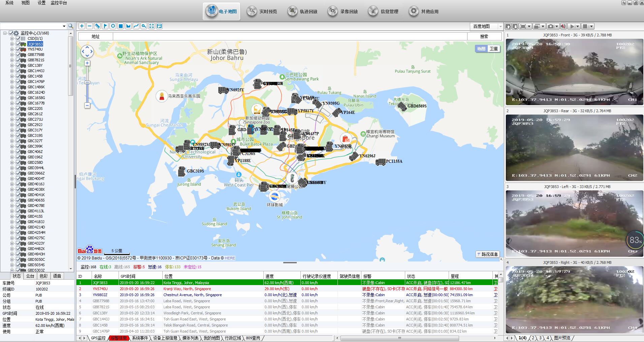Viewport: 644px width, 342px height.
Task: Choose the curved line route tool
Action: [136, 26]
